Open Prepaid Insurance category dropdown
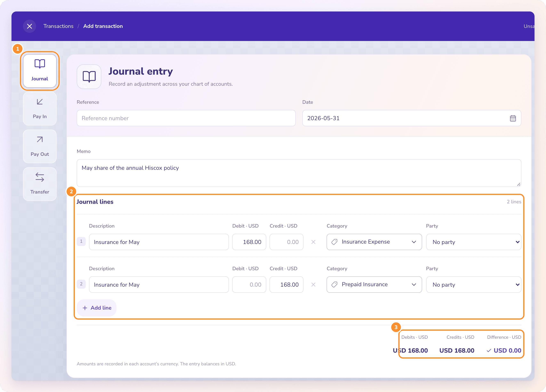This screenshot has width=546, height=392. point(374,284)
